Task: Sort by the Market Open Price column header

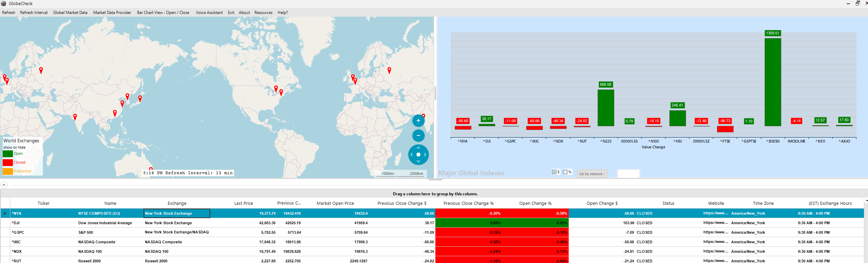Action: [335, 203]
